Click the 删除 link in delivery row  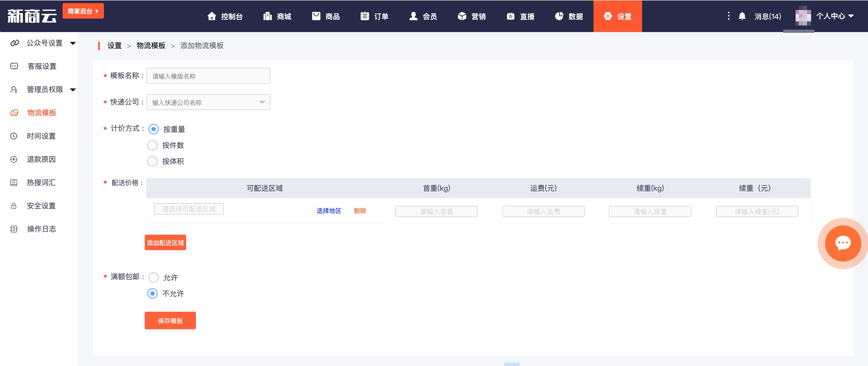[x=360, y=211]
